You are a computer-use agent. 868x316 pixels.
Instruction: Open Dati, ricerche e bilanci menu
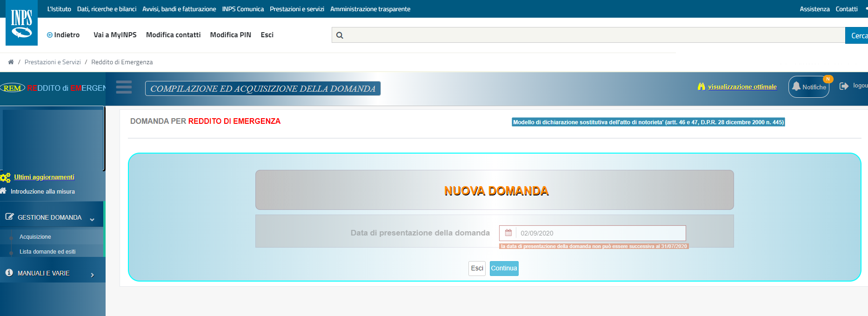coord(107,9)
